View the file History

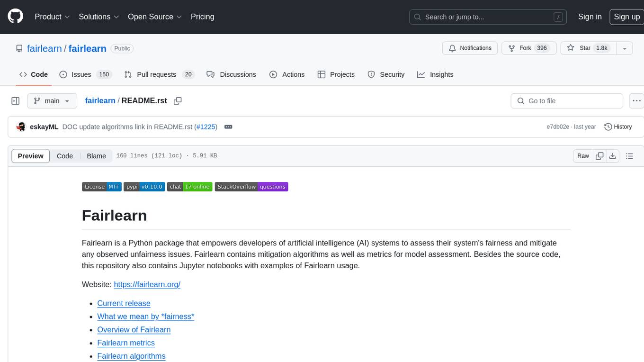618,127
